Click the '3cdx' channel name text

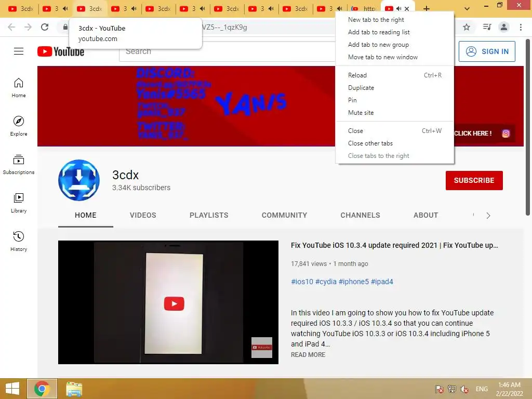tap(126, 175)
